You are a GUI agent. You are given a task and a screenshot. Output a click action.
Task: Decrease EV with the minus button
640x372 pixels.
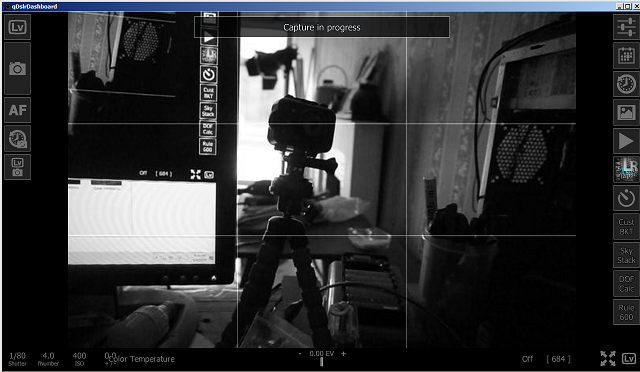coord(300,354)
